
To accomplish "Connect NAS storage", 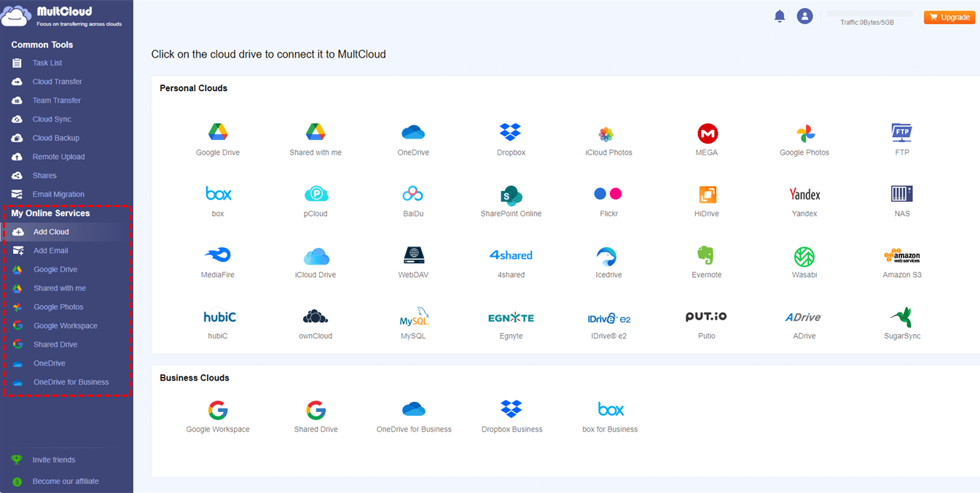I will pyautogui.click(x=902, y=201).
